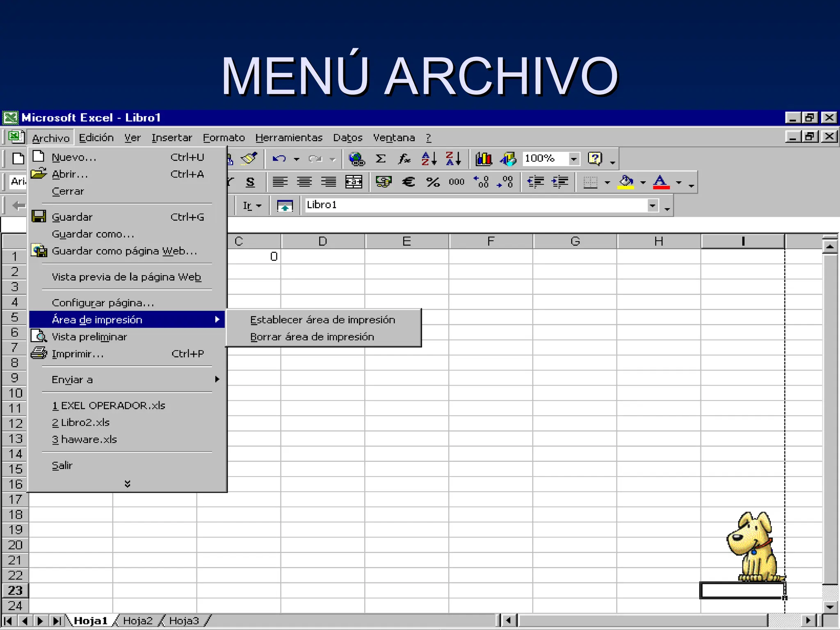Screen dimensions: 840x630
Task: Apply Percent style icon
Action: pyautogui.click(x=433, y=182)
